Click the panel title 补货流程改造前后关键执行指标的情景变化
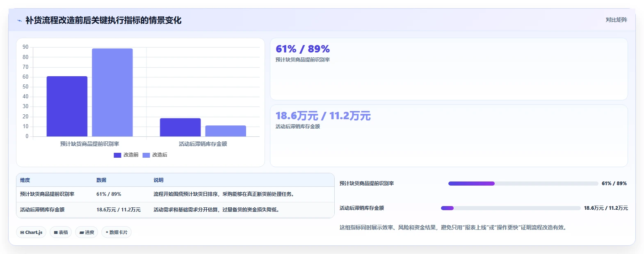 point(103,20)
